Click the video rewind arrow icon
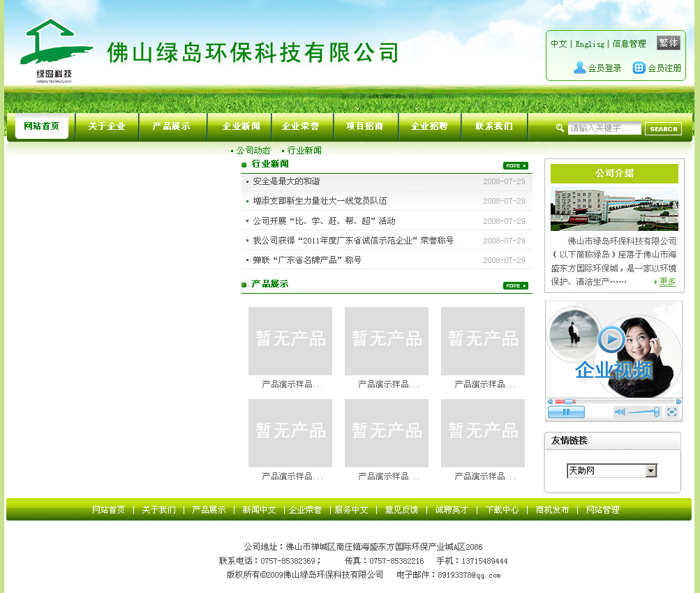The image size is (700, 593). pos(550,402)
